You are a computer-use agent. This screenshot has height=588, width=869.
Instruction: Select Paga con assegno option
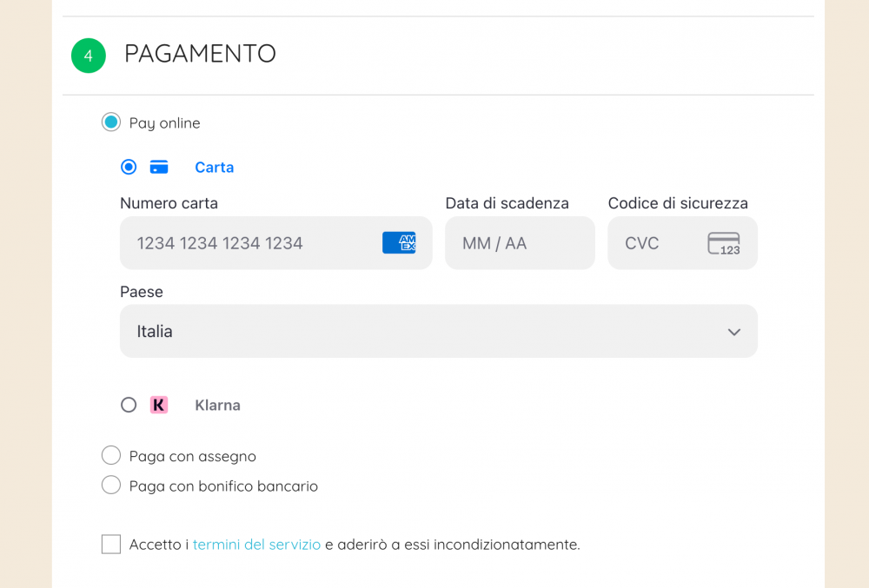click(110, 455)
